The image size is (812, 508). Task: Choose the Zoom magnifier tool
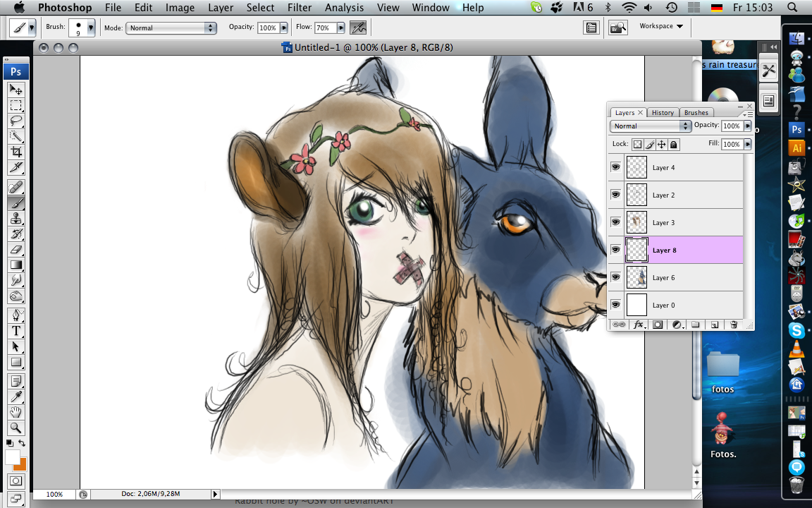click(x=16, y=428)
